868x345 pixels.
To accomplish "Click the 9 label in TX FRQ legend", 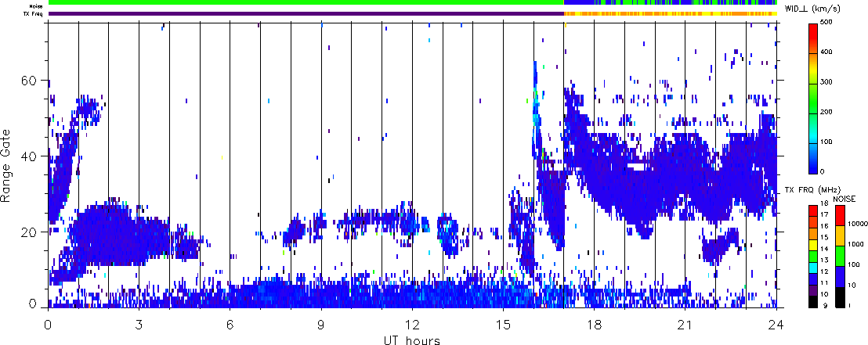I will tap(826, 305).
